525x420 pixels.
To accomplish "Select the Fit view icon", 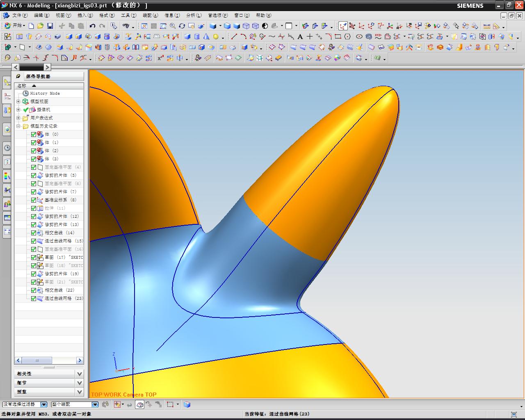I will tap(144, 26).
